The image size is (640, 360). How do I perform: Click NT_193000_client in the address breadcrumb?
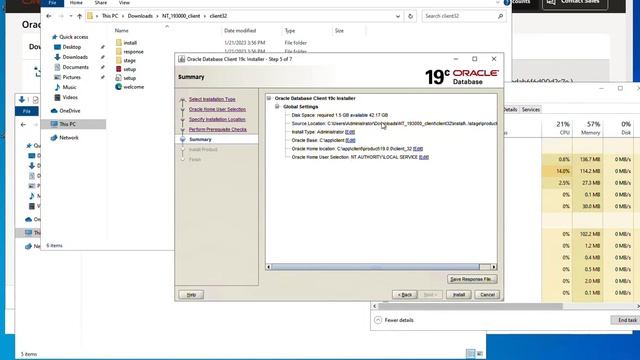(x=181, y=16)
